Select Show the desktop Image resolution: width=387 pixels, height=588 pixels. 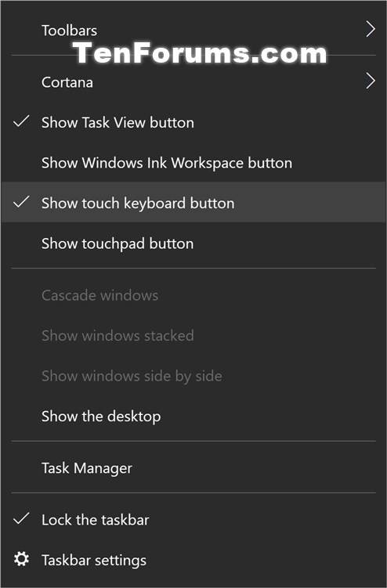[193, 417]
